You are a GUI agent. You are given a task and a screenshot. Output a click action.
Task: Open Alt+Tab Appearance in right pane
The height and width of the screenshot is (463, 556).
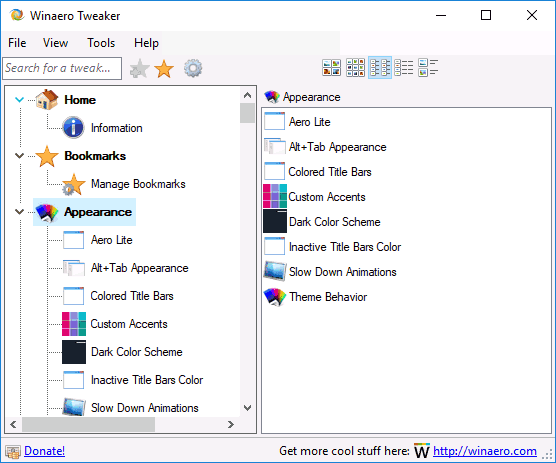pos(337,146)
